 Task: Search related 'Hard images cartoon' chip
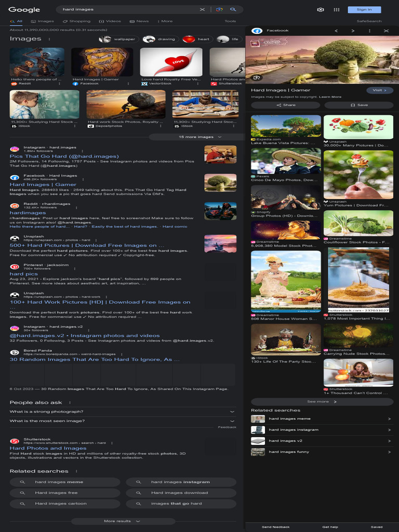65,503
